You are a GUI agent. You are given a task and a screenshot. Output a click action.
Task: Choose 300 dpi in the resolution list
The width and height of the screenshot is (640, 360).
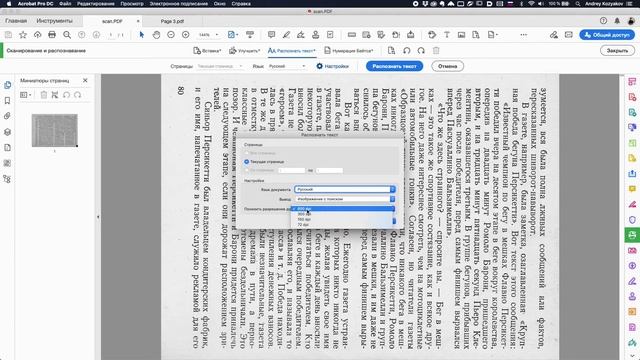[x=343, y=214]
